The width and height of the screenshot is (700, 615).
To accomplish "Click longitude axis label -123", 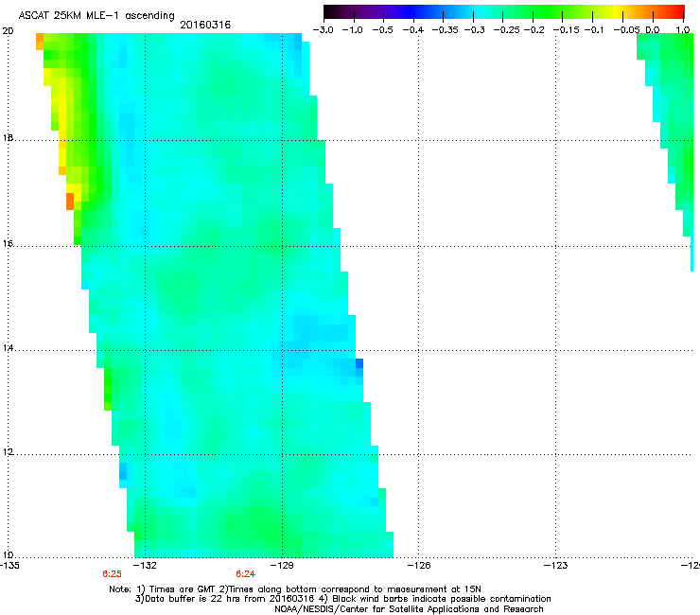I will [556, 566].
